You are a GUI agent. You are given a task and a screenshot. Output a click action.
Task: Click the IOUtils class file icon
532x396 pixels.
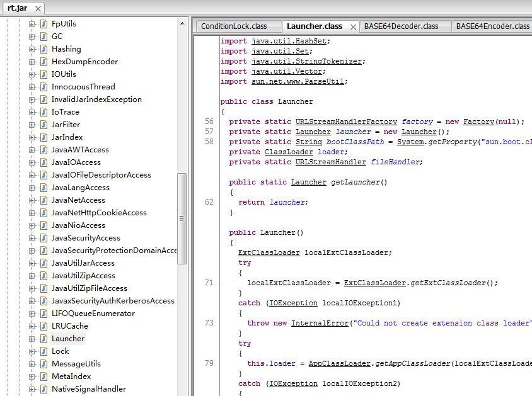click(x=43, y=74)
